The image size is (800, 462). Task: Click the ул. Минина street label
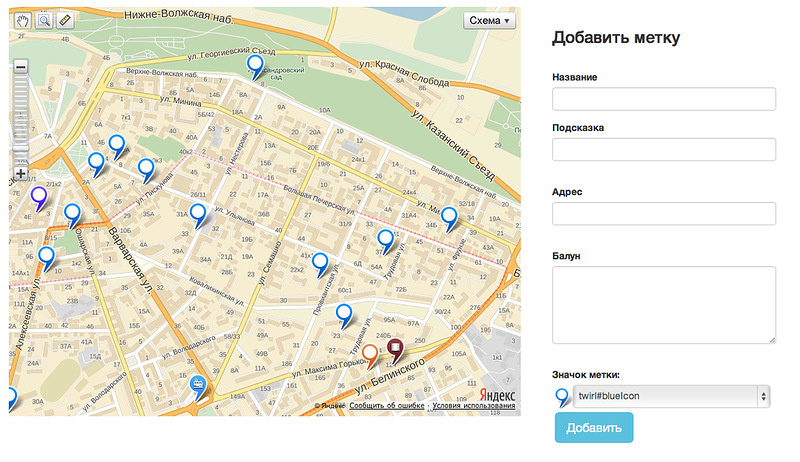181,101
